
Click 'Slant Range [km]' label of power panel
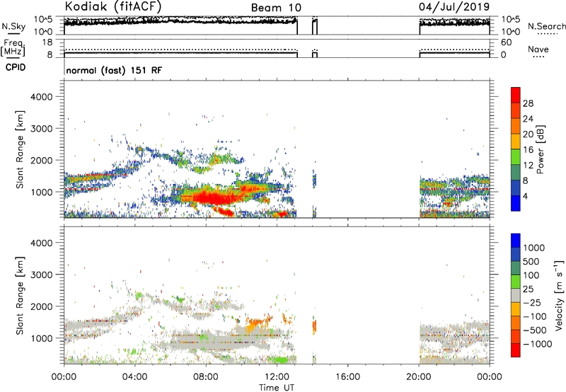tap(20, 149)
